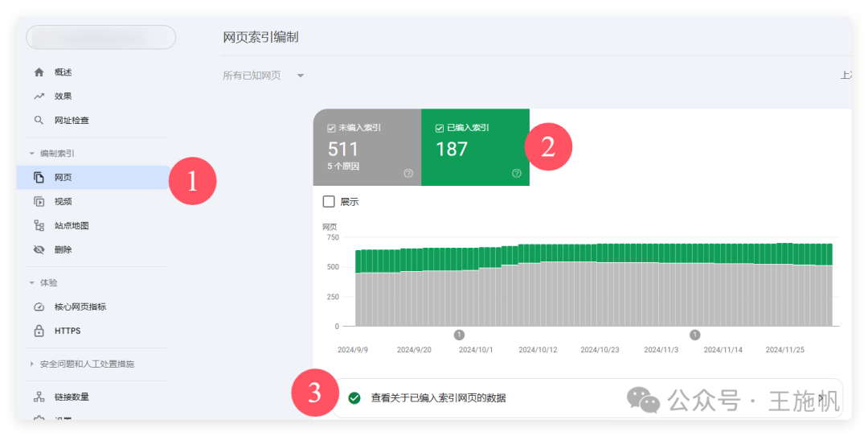Viewport: 868px width, 436px height.
Task: Collapse the 编制索引 sidebar section
Action: coord(31,154)
